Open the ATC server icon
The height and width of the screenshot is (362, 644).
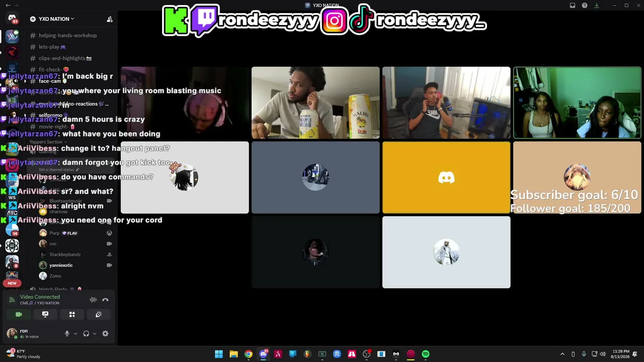pyautogui.click(x=12, y=213)
